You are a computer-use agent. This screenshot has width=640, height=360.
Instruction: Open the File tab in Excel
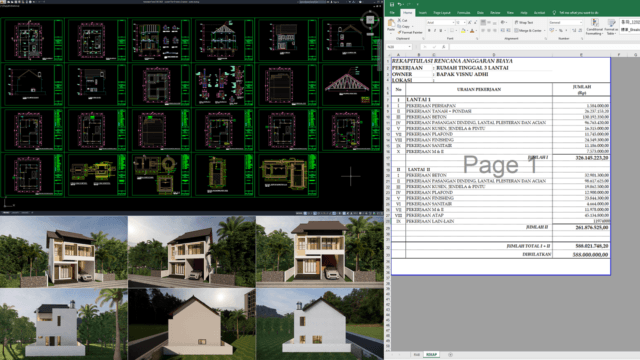pyautogui.click(x=392, y=13)
